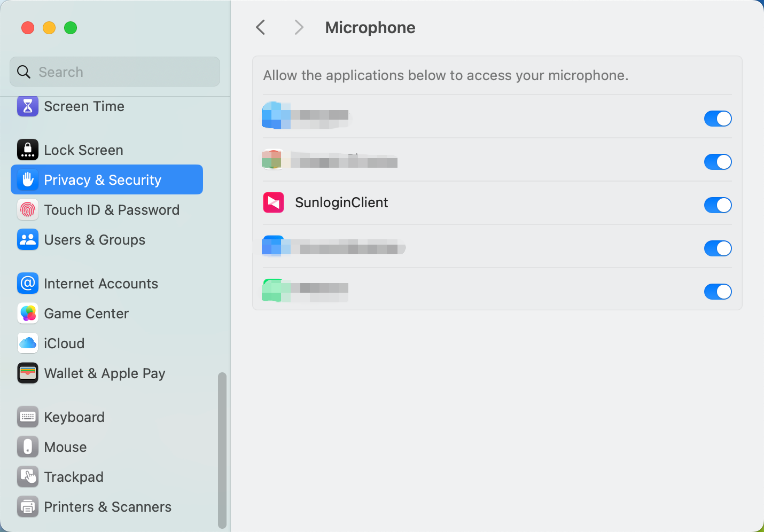Open Wallet & Apple Pay settings icon

28,373
